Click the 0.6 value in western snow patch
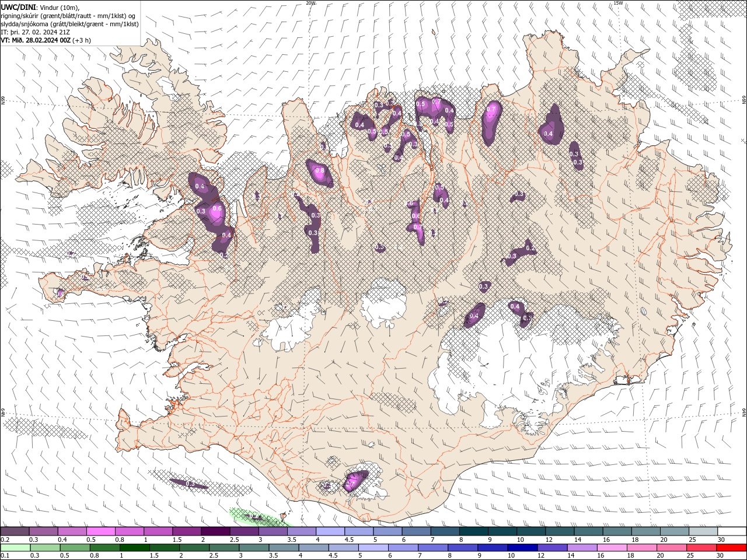The image size is (747, 560). pos(217,209)
